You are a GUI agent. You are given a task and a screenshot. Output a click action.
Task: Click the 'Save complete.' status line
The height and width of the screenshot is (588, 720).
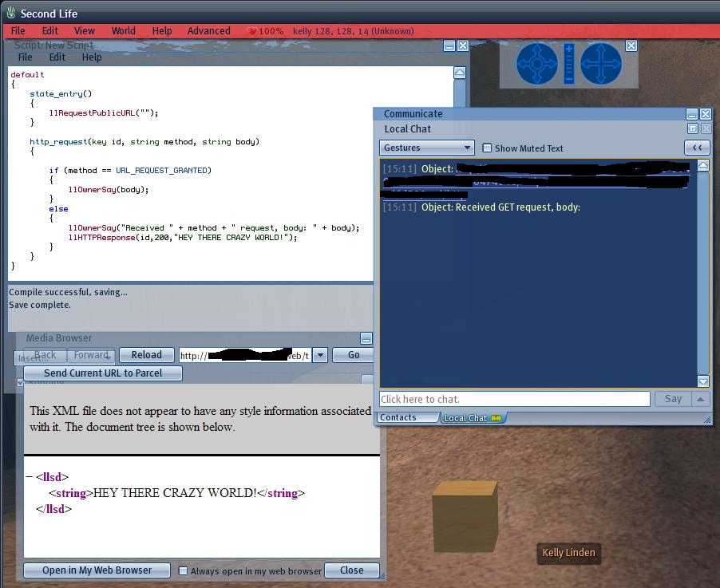[x=39, y=305]
